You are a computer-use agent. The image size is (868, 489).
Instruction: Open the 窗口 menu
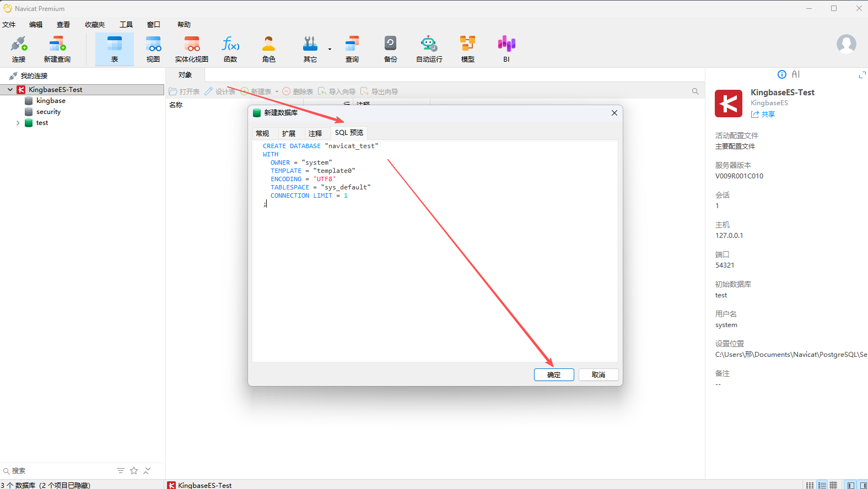click(154, 25)
